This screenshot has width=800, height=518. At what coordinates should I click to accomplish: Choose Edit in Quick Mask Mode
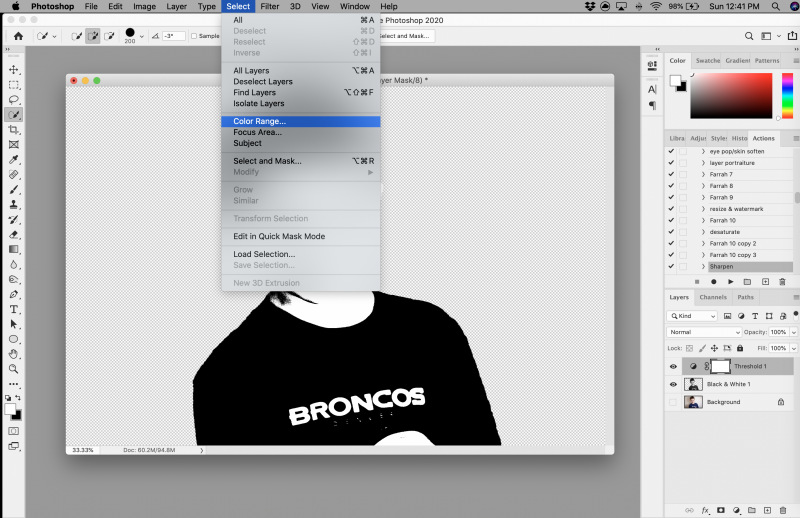tap(301, 236)
